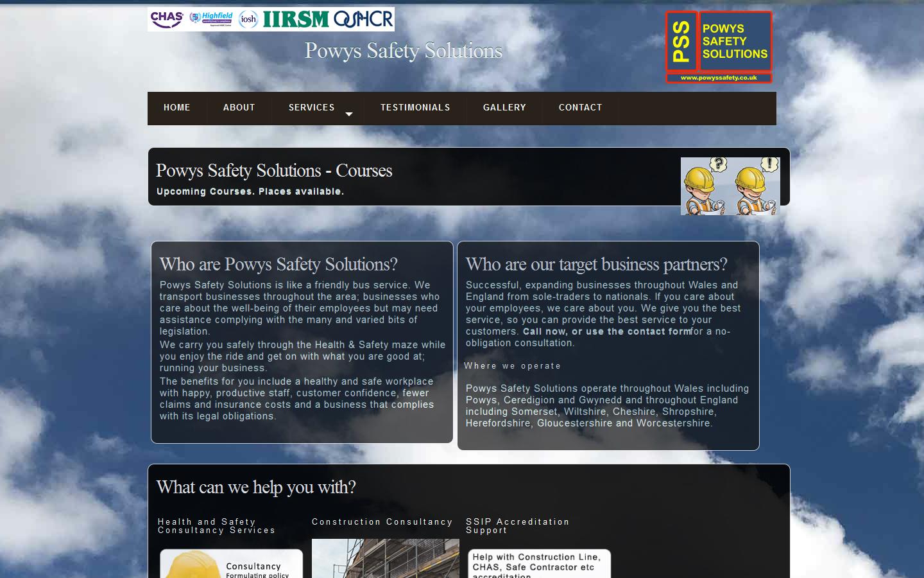Image resolution: width=924 pixels, height=578 pixels.
Task: Click the cartoon construction workers image
Action: coord(730,186)
